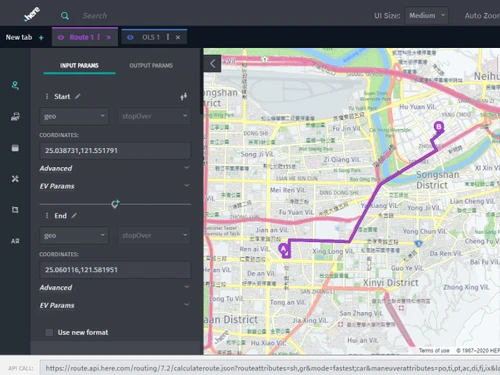
Task: Open the Start geo type dropdown
Action: (74, 116)
